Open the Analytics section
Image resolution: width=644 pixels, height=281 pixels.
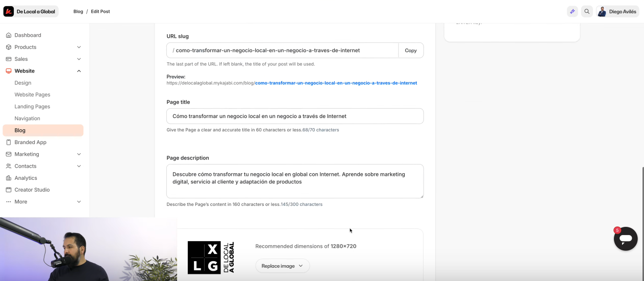26,178
